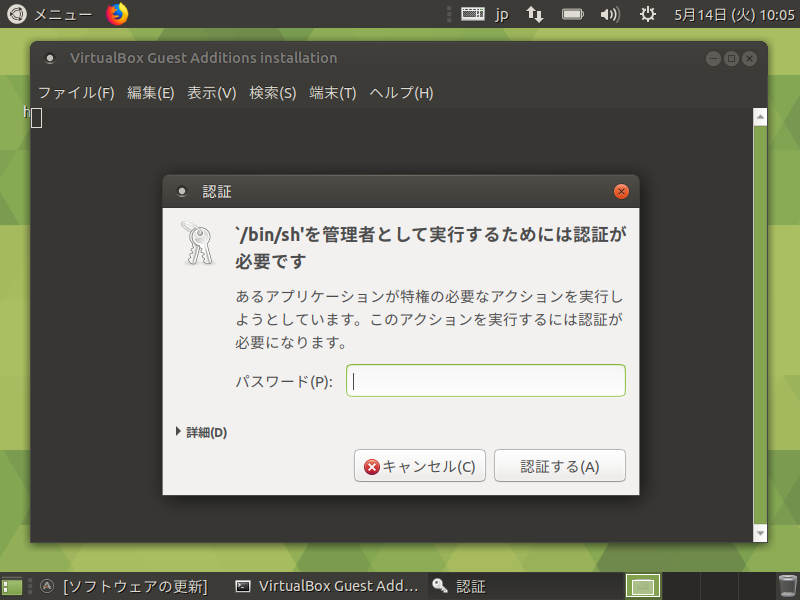
Task: Close the 認証 dialog with red button
Action: (x=621, y=191)
